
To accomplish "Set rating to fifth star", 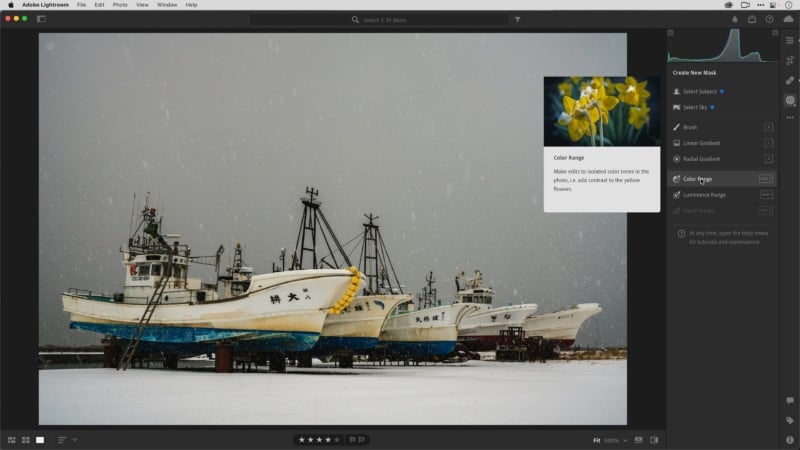I will click(x=337, y=440).
